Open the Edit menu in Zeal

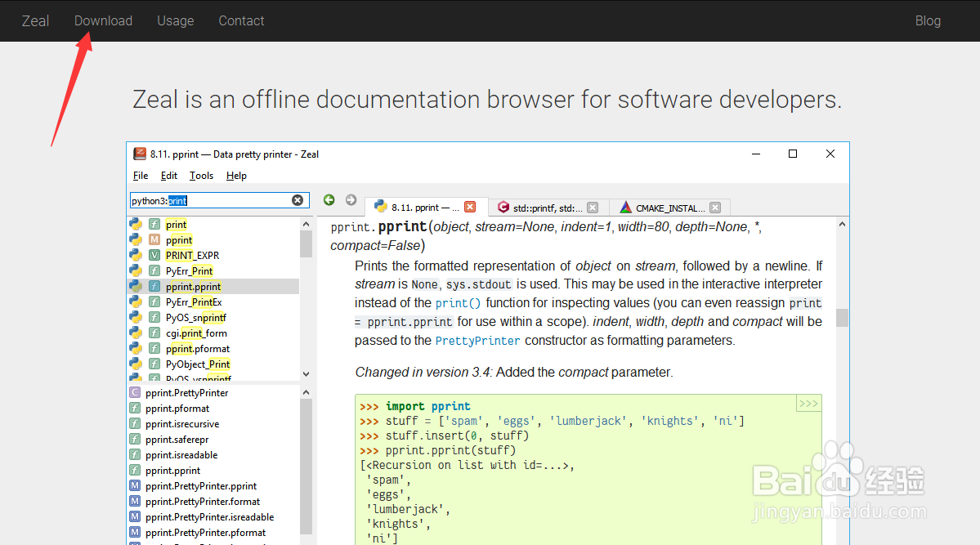[168, 176]
